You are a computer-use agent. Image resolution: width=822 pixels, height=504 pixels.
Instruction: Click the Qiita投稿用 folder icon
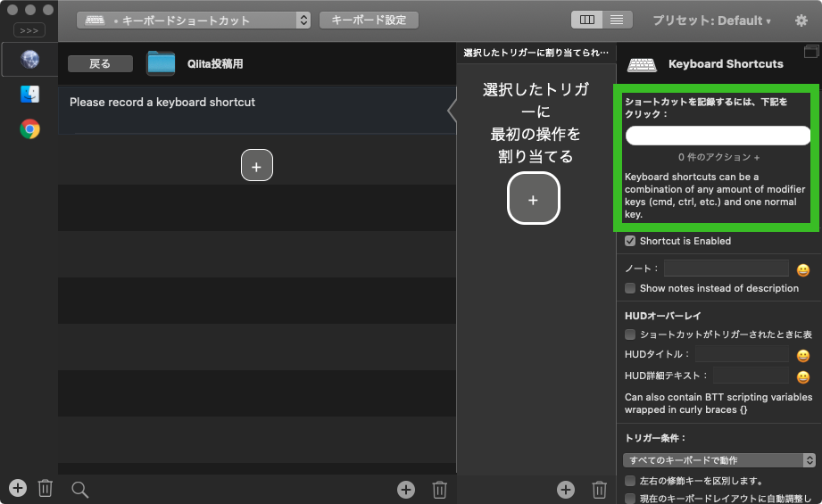161,63
